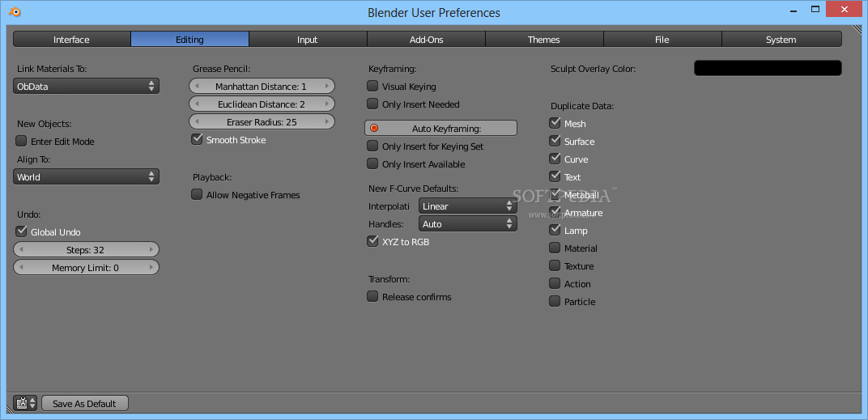This screenshot has height=420, width=868.
Task: Click the Steps: 32 value field
Action: pyautogui.click(x=87, y=250)
